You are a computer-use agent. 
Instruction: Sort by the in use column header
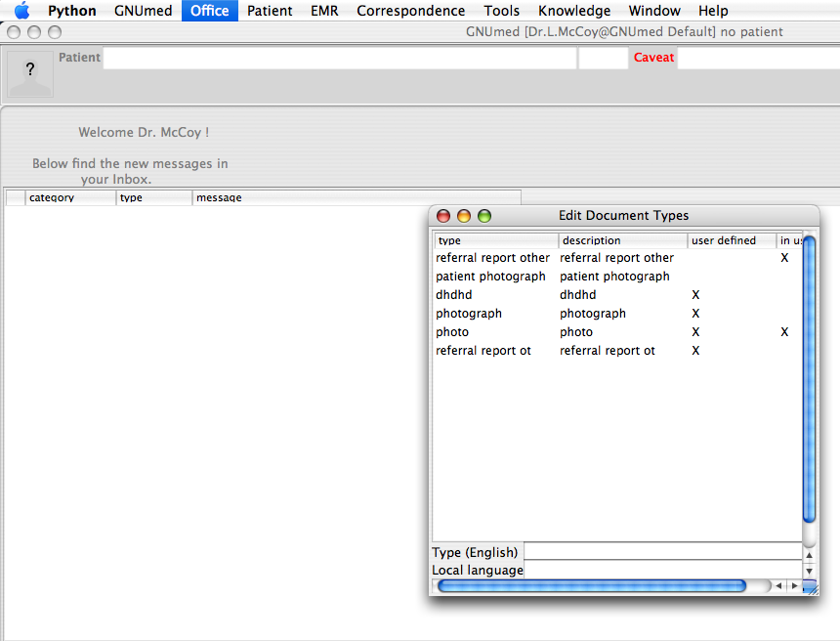[x=789, y=240]
